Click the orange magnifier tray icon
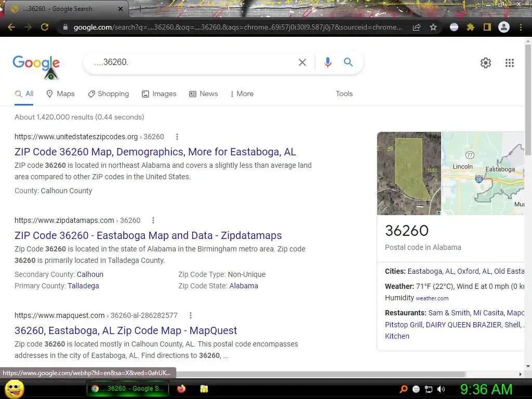The width and height of the screenshot is (532, 399). pos(404,389)
